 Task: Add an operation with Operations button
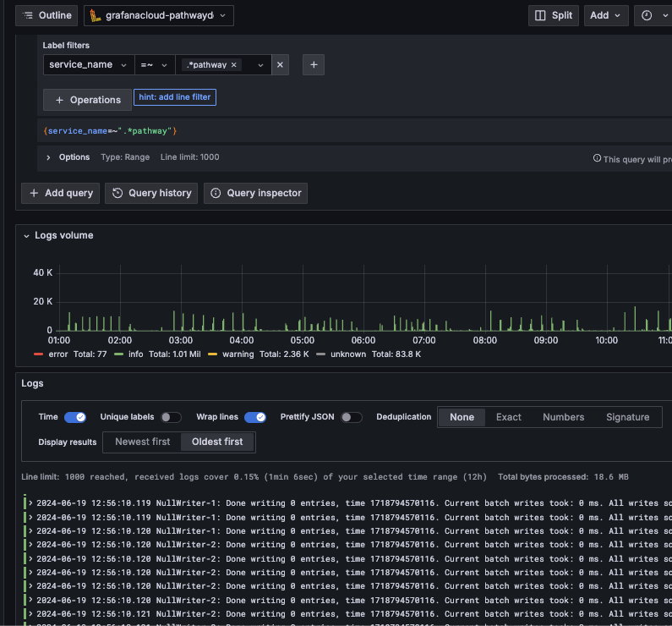[x=87, y=100]
